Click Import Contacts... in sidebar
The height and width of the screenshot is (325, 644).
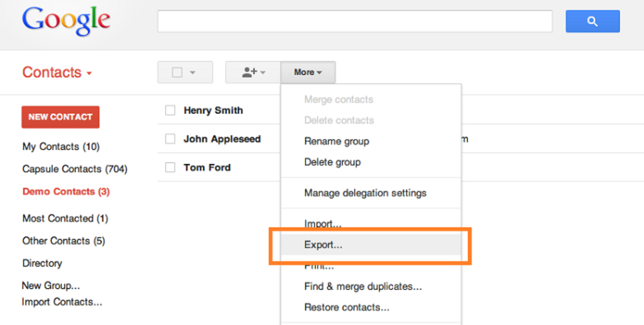62,302
